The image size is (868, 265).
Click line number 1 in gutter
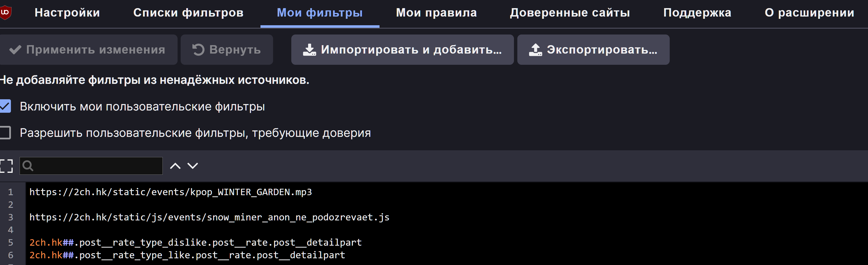(x=11, y=192)
